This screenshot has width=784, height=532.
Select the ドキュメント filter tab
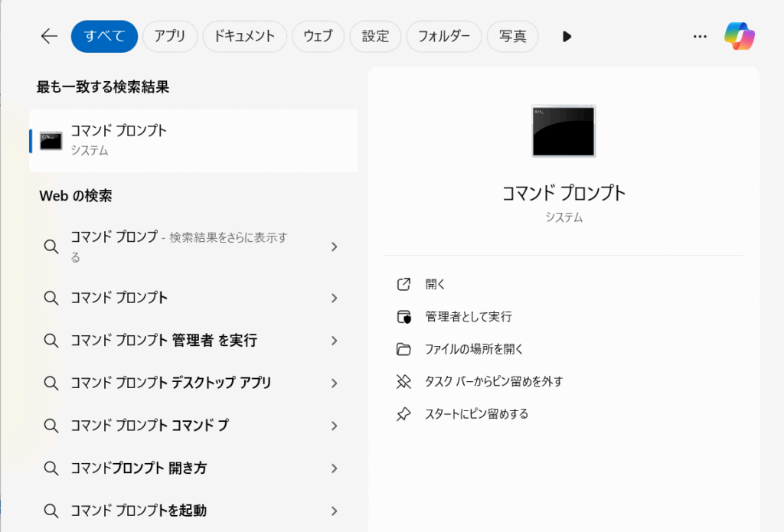pyautogui.click(x=245, y=36)
